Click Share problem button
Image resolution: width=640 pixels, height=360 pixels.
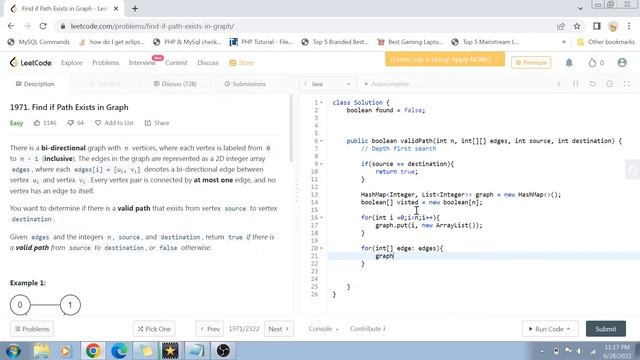tap(157, 123)
